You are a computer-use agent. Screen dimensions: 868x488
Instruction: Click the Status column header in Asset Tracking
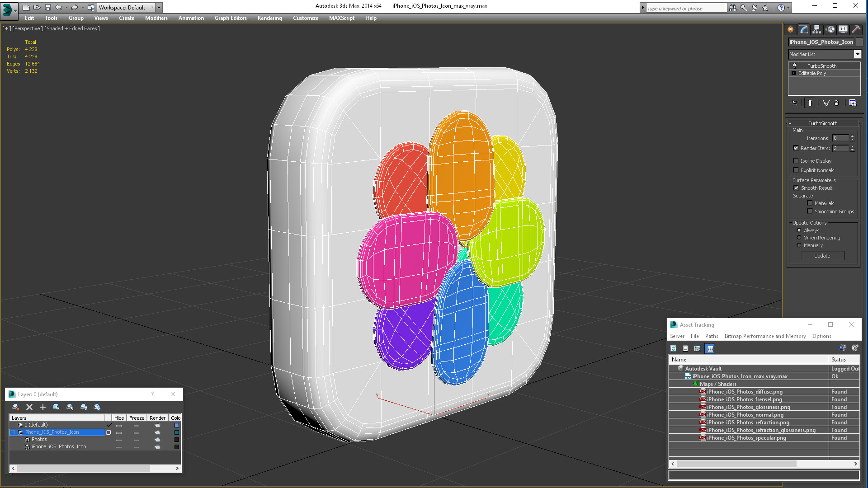tap(844, 360)
